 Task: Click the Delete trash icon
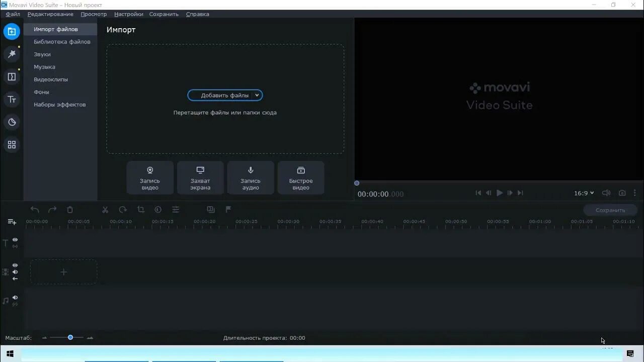pyautogui.click(x=70, y=210)
